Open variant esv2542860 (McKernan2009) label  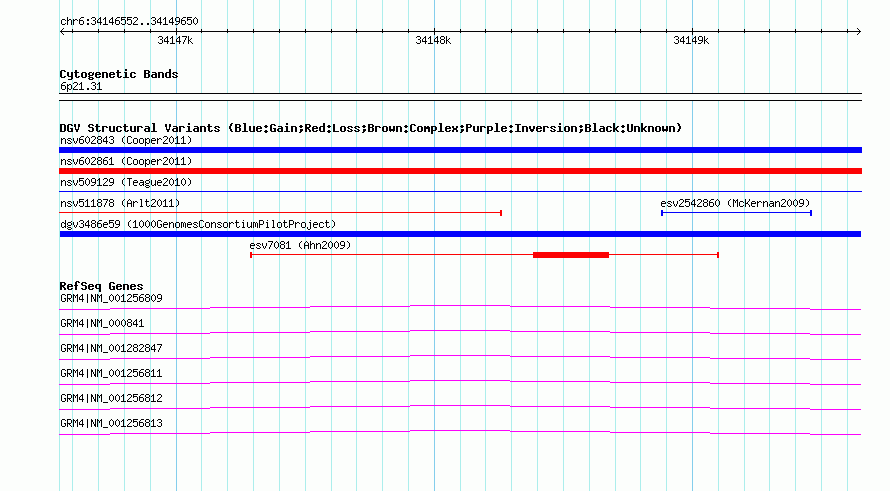coord(735,203)
